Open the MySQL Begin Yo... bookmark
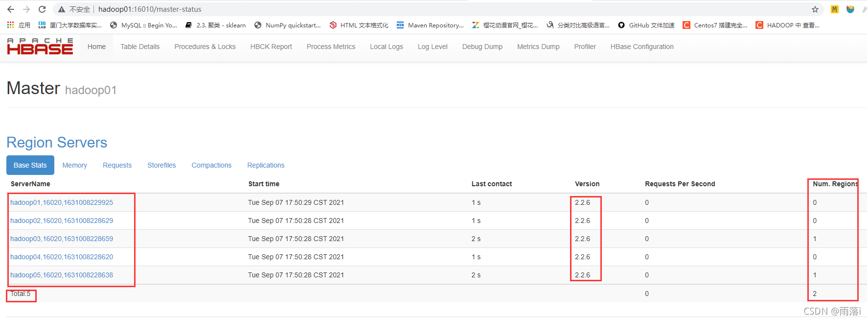Viewport: 868px width, 320px height. pos(144,25)
